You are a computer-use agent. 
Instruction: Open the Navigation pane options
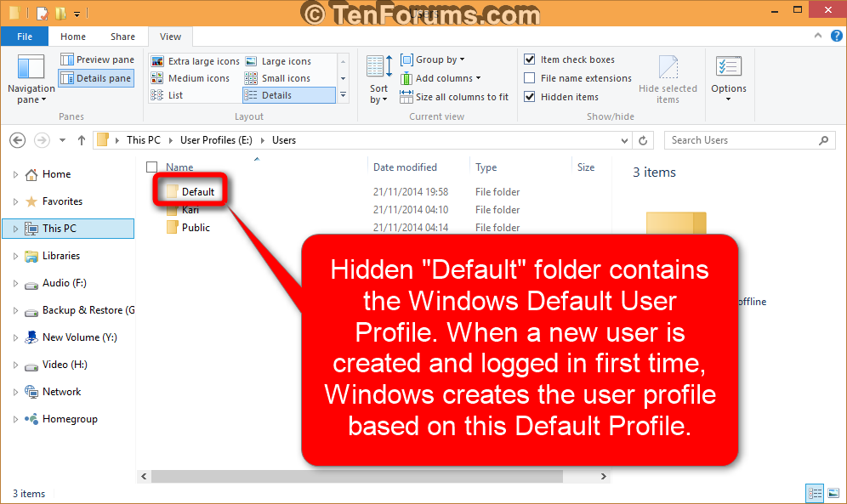(x=31, y=79)
